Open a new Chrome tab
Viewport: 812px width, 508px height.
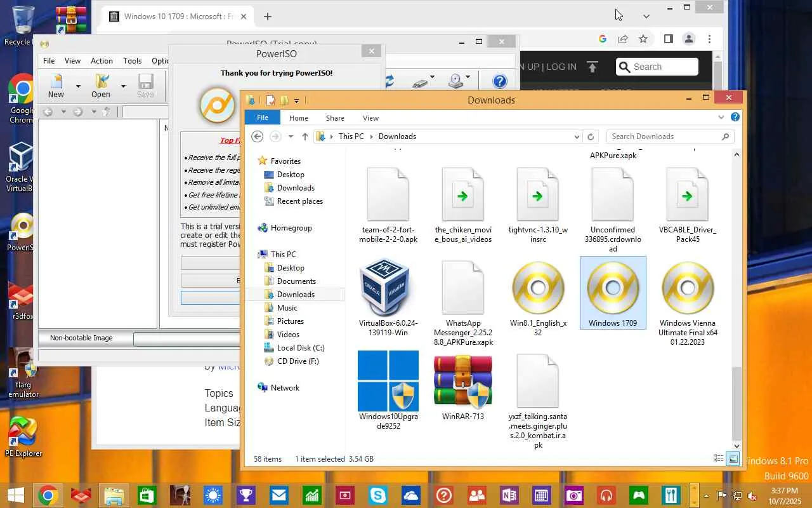click(268, 17)
